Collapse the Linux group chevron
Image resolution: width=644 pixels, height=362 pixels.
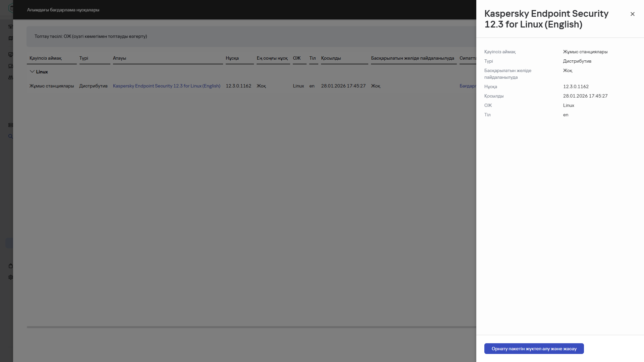click(x=32, y=72)
